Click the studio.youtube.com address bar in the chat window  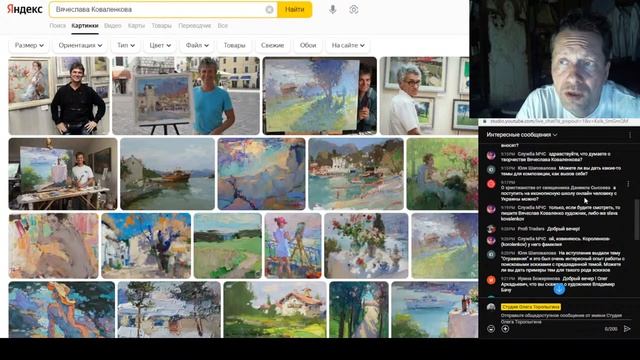559,122
